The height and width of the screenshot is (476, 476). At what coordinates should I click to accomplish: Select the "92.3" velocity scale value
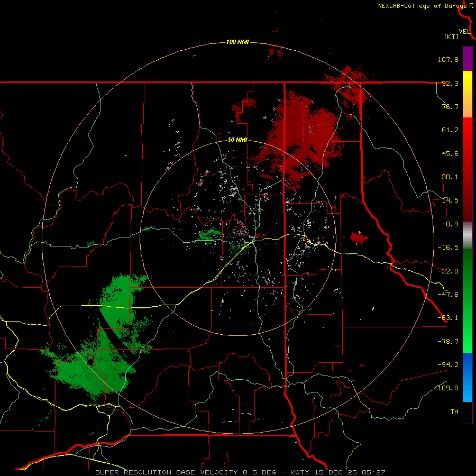450,83
